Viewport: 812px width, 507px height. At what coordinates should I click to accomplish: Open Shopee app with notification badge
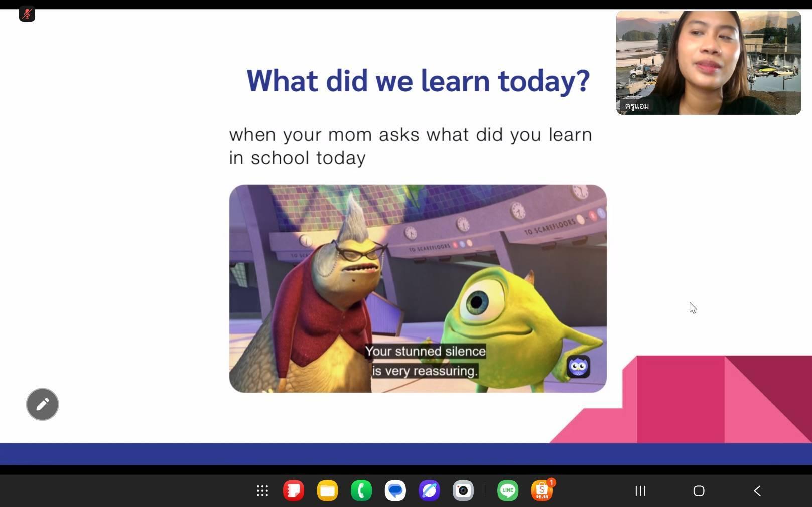click(542, 491)
